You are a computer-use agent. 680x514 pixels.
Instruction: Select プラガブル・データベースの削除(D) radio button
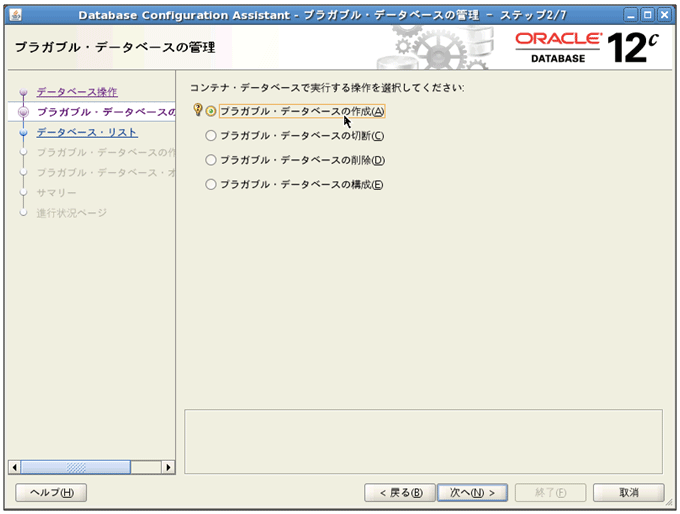click(x=211, y=160)
